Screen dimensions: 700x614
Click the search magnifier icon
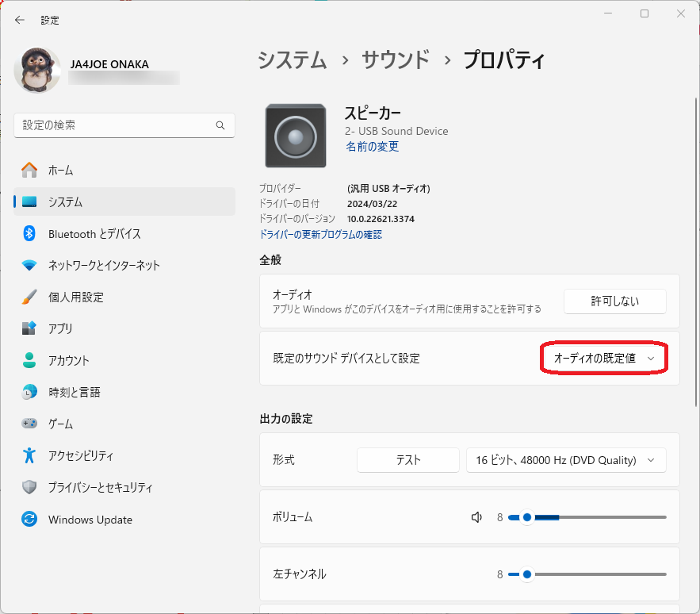pyautogui.click(x=220, y=125)
